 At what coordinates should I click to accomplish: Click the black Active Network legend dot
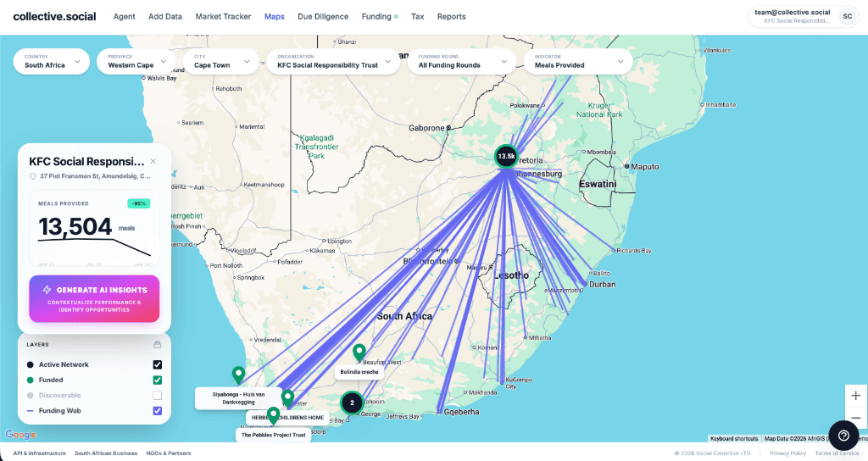pos(31,364)
